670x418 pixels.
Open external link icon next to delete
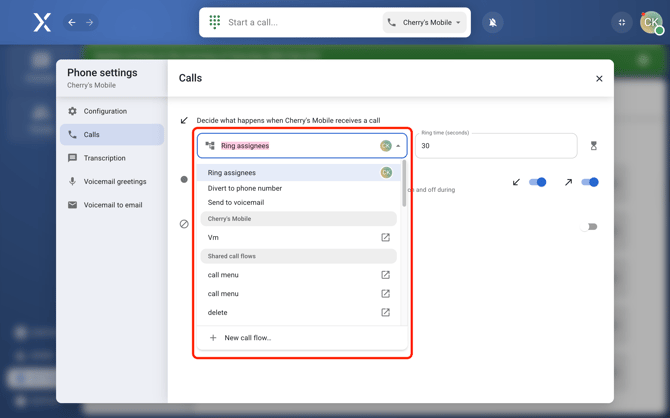click(385, 313)
